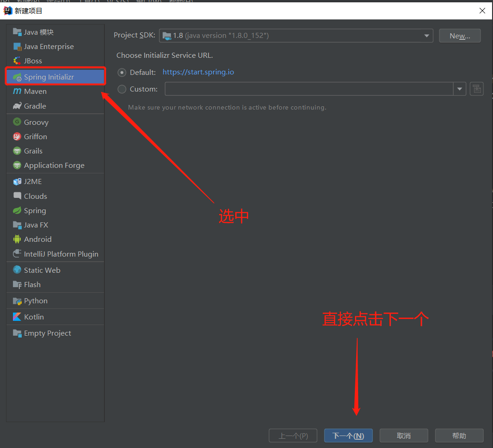Screen dimensions: 493x448
Task: Select Static Web label
Action: [42, 270]
